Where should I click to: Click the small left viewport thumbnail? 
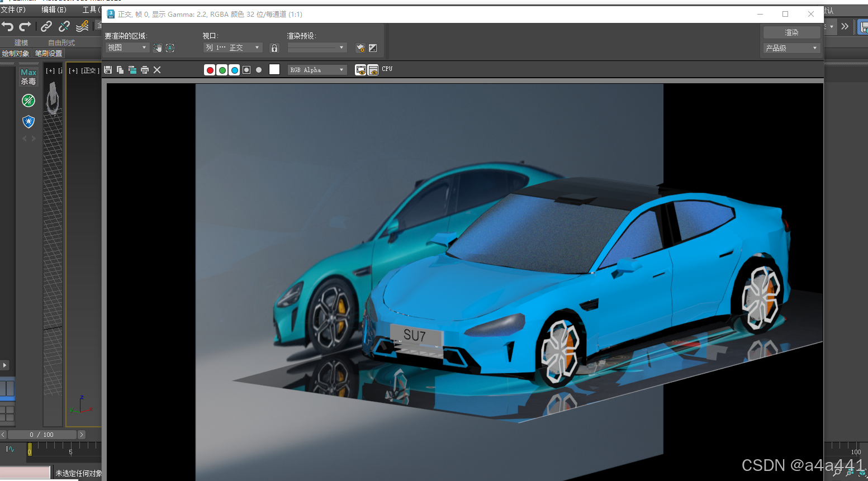pyautogui.click(x=53, y=245)
